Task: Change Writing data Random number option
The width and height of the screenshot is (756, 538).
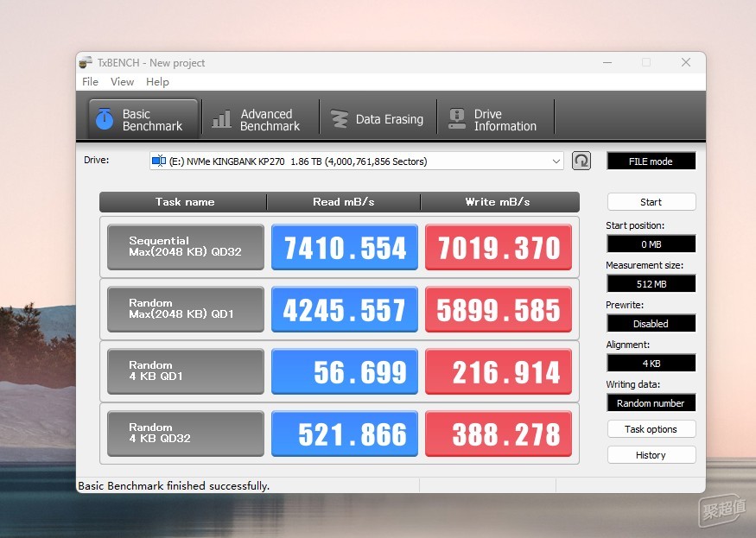Action: (651, 402)
